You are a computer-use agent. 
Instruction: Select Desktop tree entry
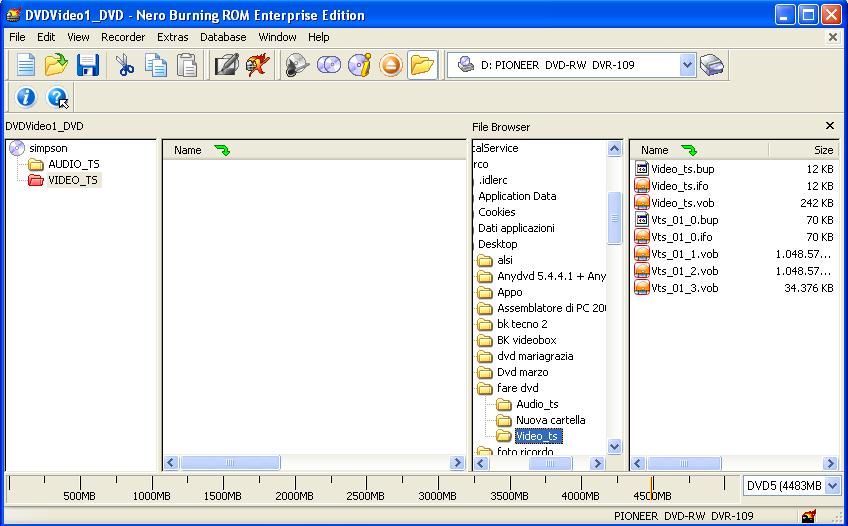[498, 244]
